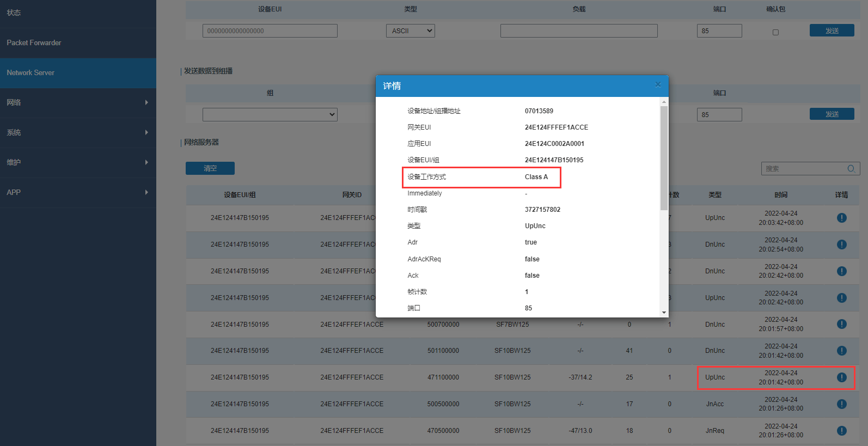Click frequency cell 500700000

click(443, 325)
